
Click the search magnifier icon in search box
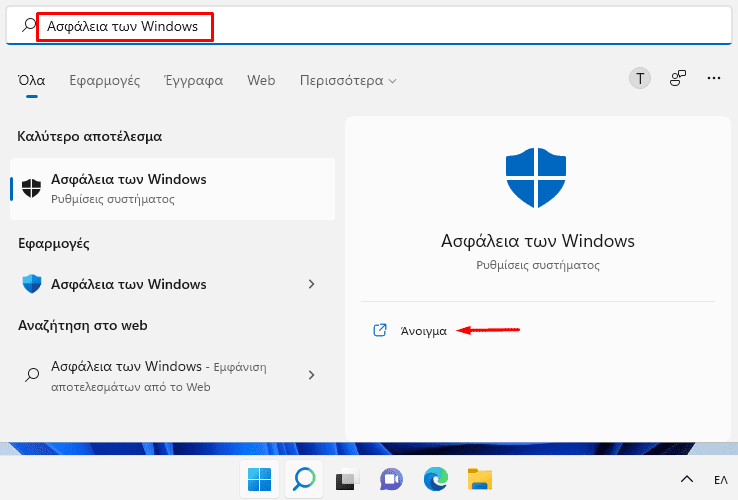(29, 25)
